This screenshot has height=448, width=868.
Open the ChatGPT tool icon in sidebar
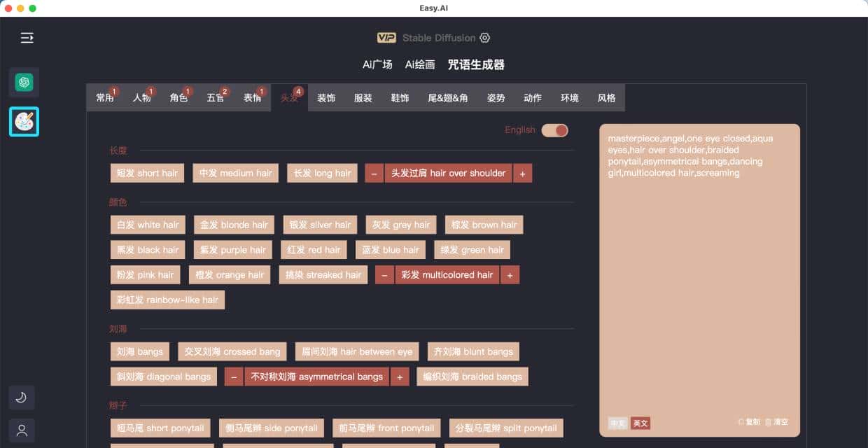(x=24, y=82)
